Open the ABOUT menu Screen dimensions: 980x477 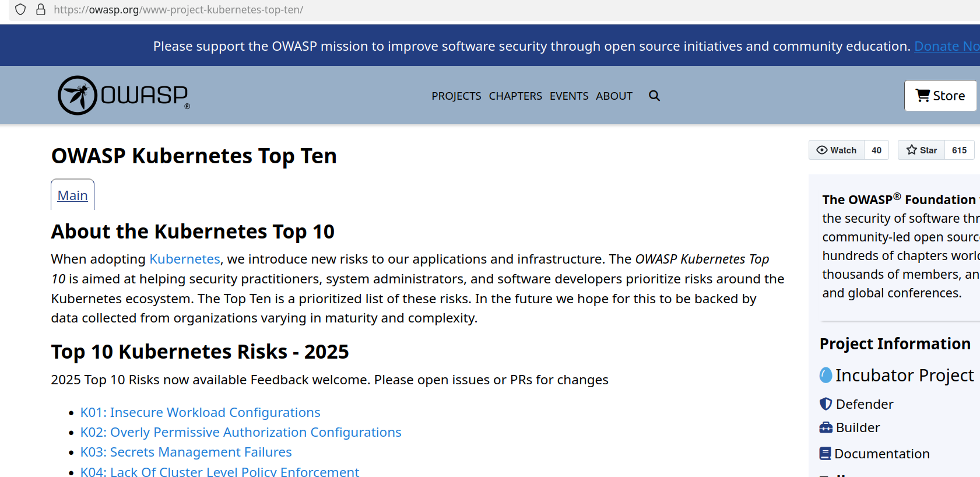pyautogui.click(x=614, y=96)
